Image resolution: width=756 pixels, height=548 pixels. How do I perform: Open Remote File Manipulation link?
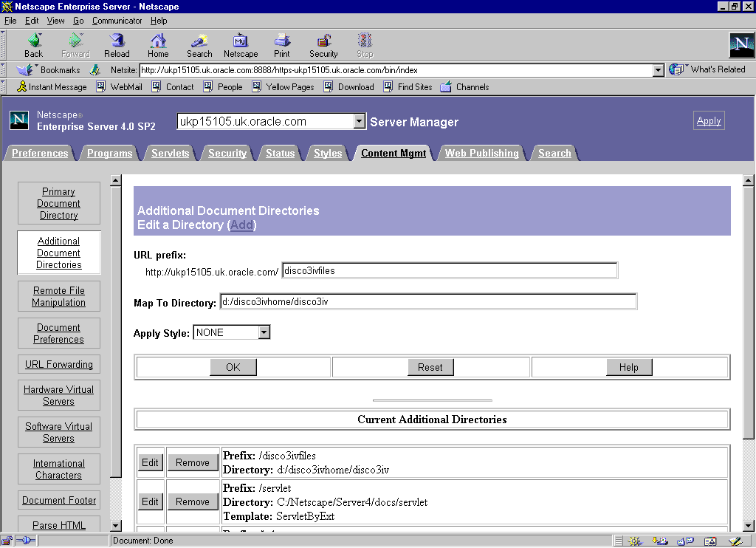click(59, 296)
